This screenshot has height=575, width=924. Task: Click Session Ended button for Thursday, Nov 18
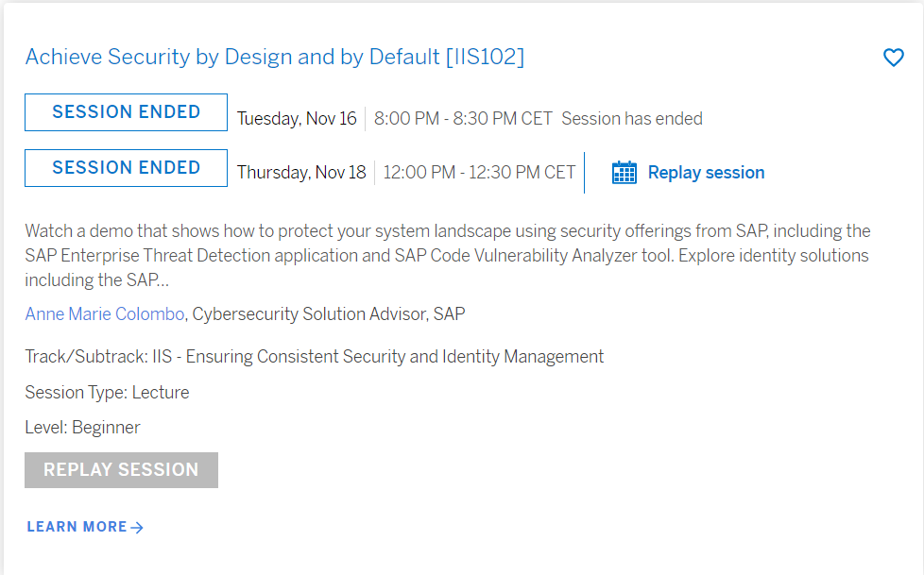[x=126, y=168]
